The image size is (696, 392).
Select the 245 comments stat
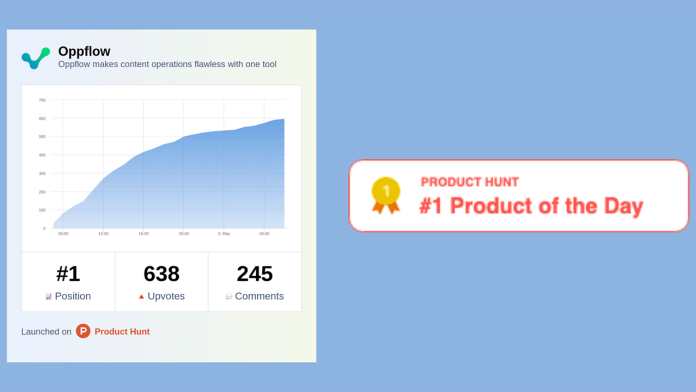(255, 282)
